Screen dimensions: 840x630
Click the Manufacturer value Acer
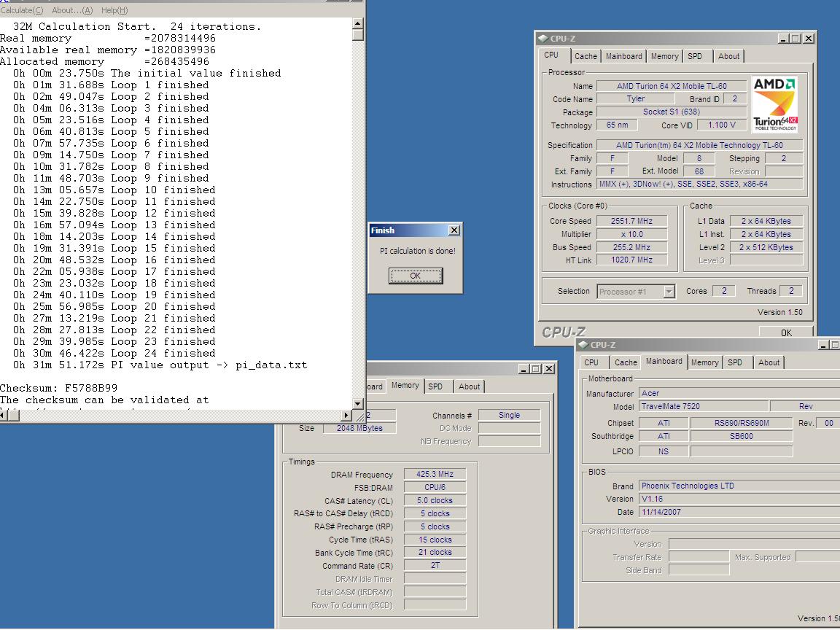(x=739, y=393)
